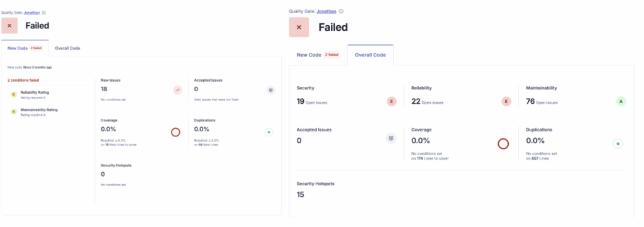Click the Accepted Issues icon in New Code panel
Screen dimensions: 644x227
click(270, 90)
